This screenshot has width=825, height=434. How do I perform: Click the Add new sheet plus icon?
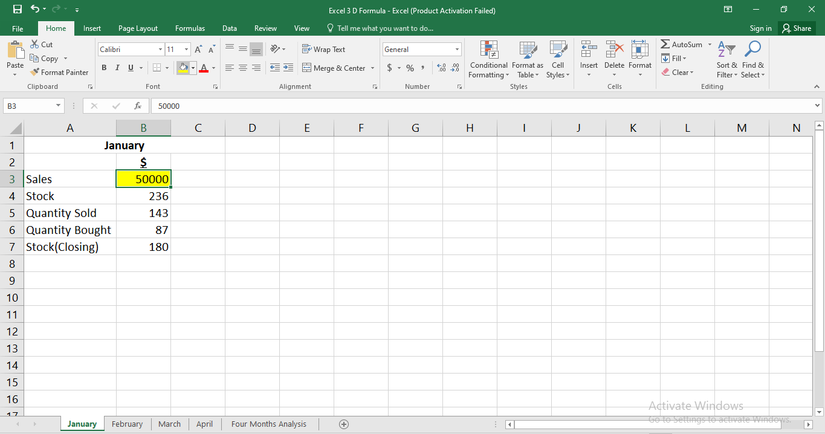click(x=344, y=424)
